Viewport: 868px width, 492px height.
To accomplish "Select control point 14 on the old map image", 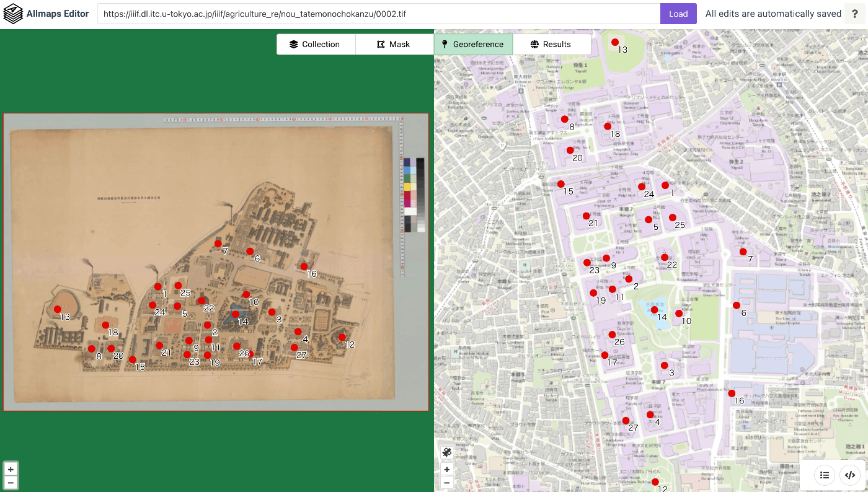I will point(236,314).
